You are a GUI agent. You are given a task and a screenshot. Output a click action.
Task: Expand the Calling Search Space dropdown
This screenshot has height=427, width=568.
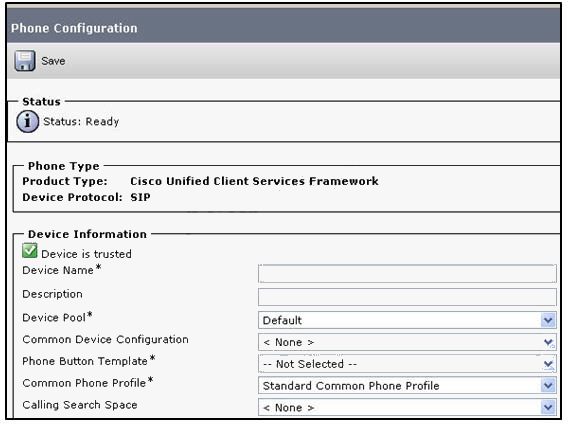tap(407, 407)
